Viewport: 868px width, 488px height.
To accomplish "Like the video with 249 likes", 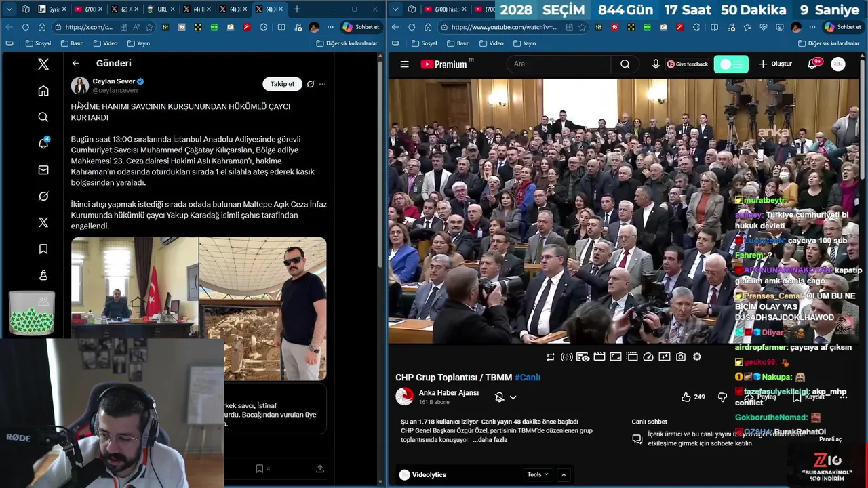I will pos(693,397).
